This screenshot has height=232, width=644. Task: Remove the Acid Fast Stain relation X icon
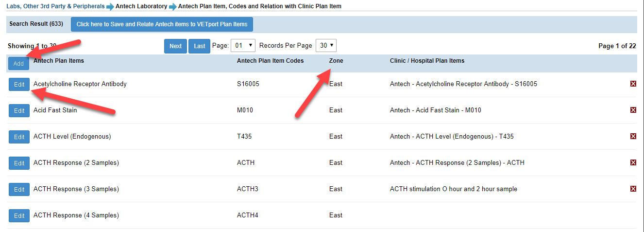633,110
